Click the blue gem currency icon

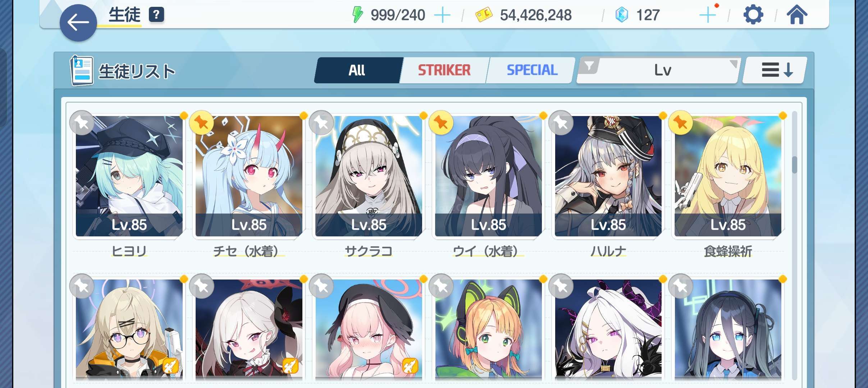coord(622,15)
